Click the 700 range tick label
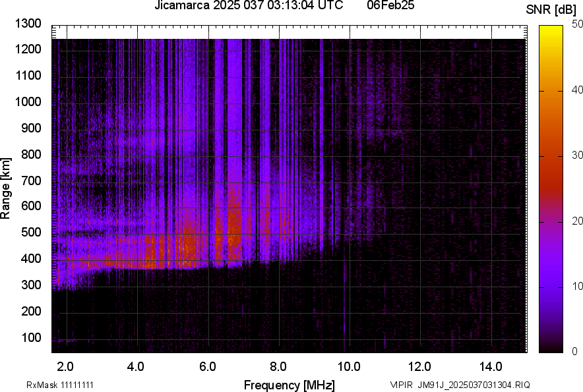 click(32, 181)
